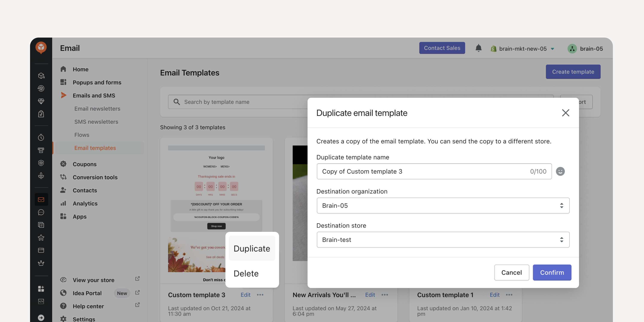Screen dimensions: 644x322
Task: Open the clock icon in the dark rail
Action: coord(41,137)
